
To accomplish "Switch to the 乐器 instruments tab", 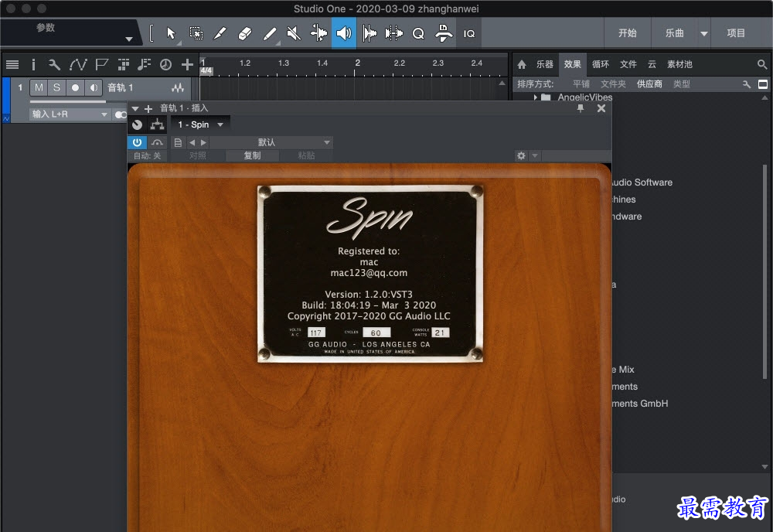I will pyautogui.click(x=545, y=64).
